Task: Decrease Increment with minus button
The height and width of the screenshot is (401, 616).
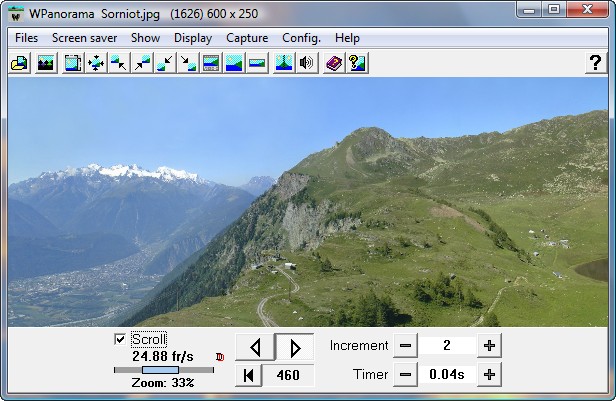Action: (x=405, y=346)
